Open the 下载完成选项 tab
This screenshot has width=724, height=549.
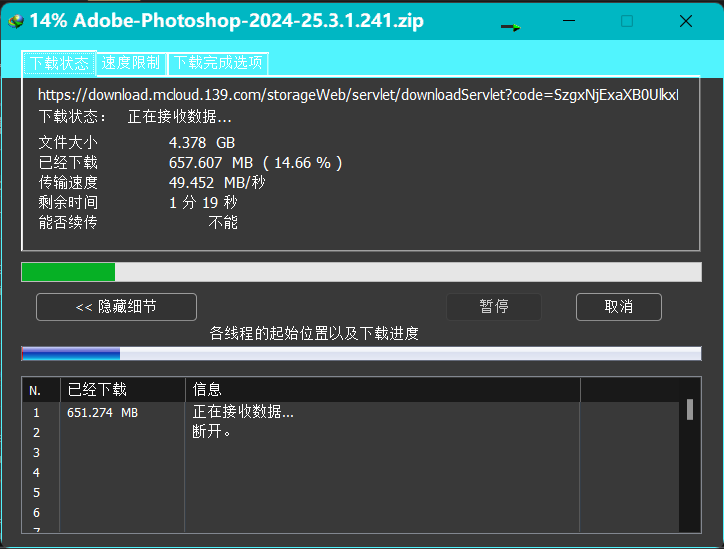coord(218,63)
